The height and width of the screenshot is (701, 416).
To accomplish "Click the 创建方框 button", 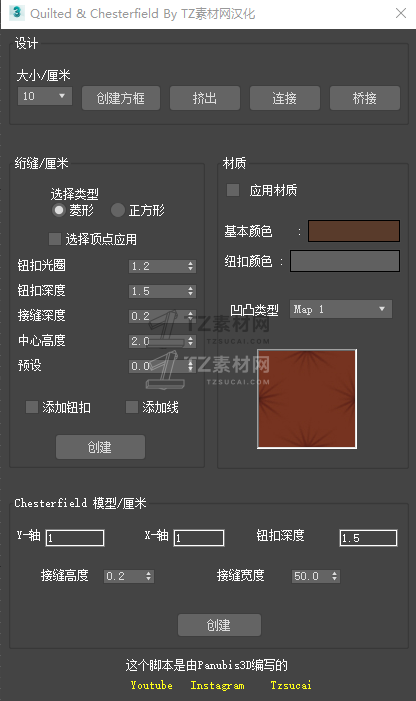I will [x=121, y=98].
